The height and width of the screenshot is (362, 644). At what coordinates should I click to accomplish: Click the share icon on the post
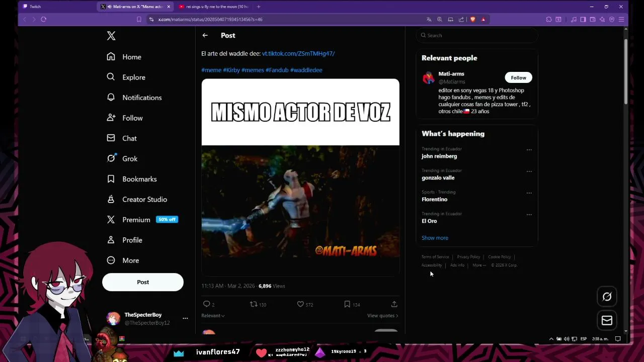tap(394, 304)
